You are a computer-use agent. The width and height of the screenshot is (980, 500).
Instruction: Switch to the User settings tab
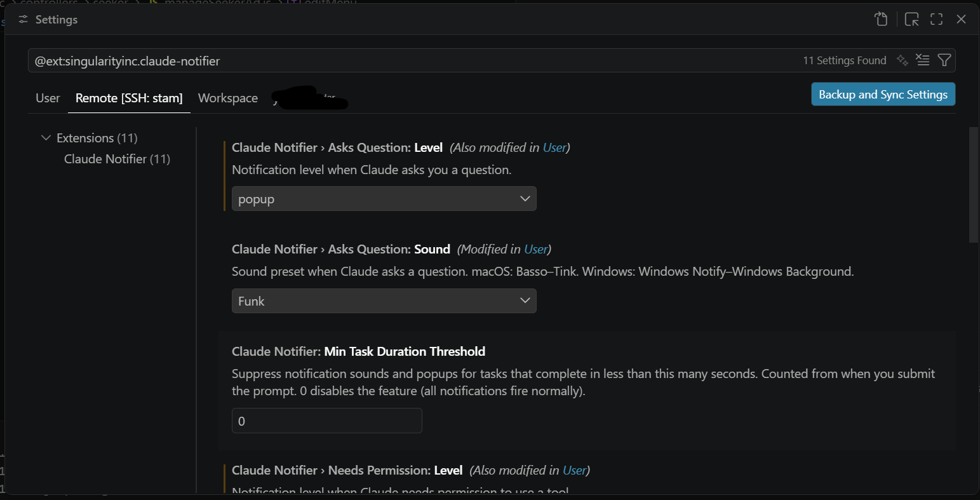pyautogui.click(x=48, y=98)
